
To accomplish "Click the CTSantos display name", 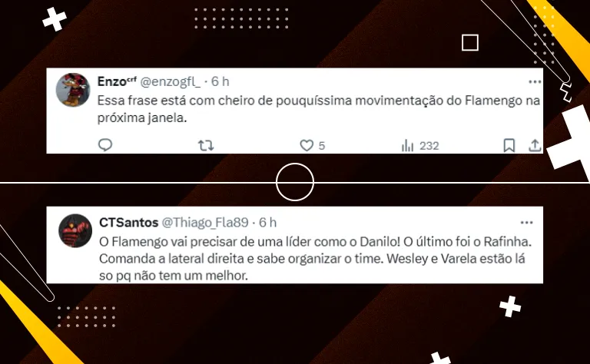I will (129, 223).
